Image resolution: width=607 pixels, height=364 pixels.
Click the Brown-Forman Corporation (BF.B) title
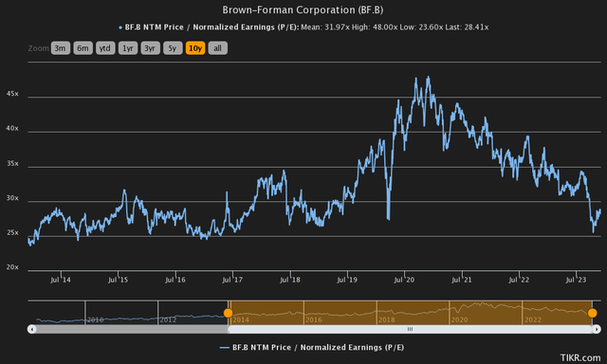(303, 10)
